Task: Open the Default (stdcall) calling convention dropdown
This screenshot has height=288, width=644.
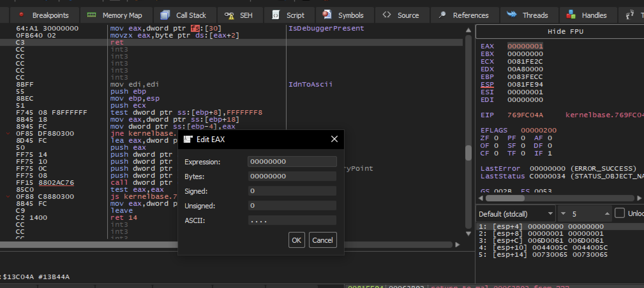Action: (x=516, y=214)
